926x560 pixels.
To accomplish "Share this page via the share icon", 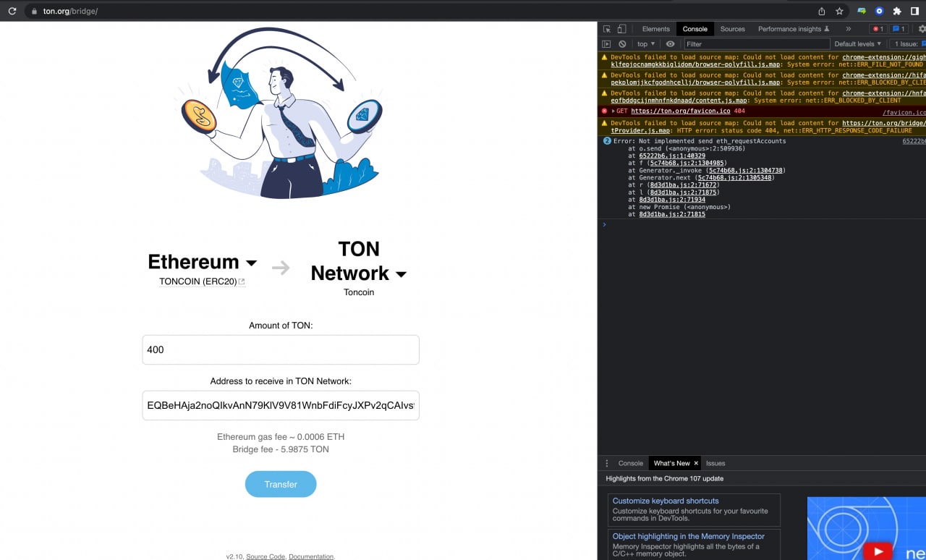I will point(822,12).
